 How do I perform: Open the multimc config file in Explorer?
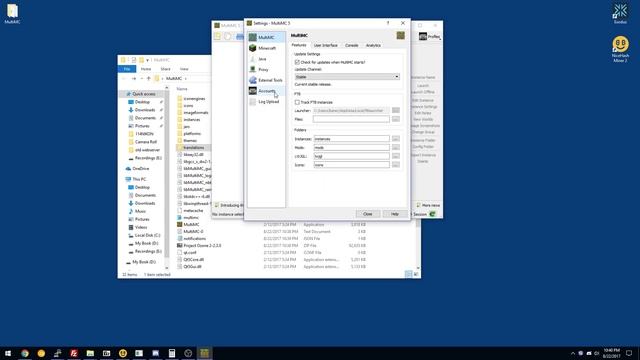tap(188, 218)
